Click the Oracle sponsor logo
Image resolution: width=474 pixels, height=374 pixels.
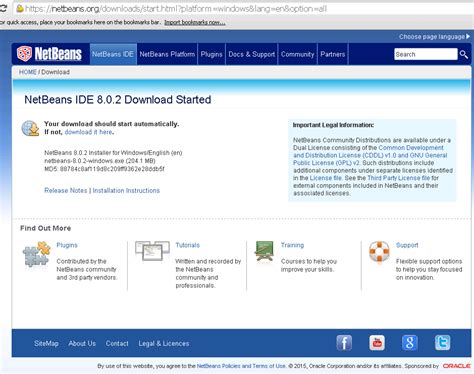456,366
